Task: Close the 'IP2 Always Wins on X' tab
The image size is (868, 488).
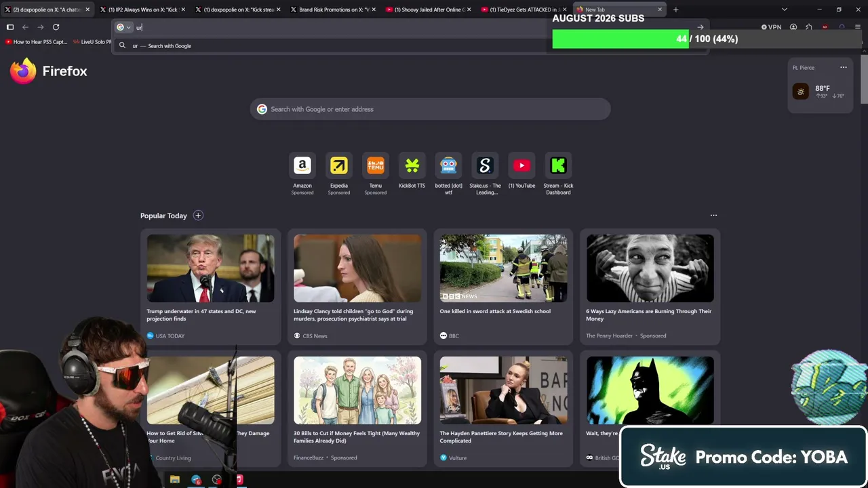Action: (x=183, y=9)
